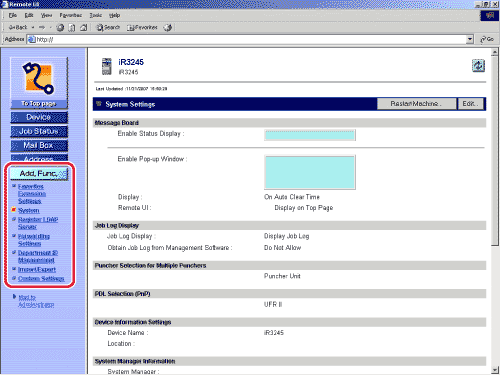Viewport: 500px width, 375px height.
Task: Open the Edit menu
Action: pyautogui.click(x=29, y=15)
